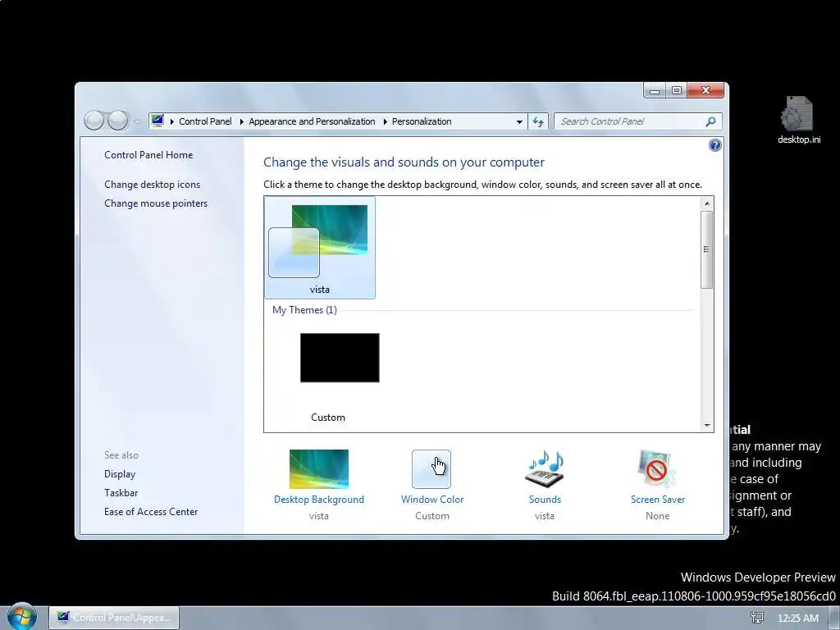Click the Show desktop button at taskbar edge
This screenshot has width=840, height=630.
click(x=834, y=618)
